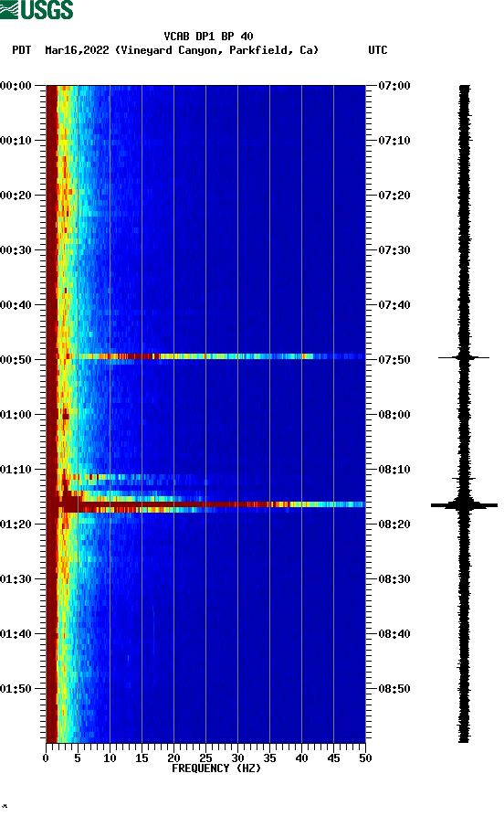Click the 08:30 UTC time label
The width and height of the screenshot is (504, 816).
pyautogui.click(x=394, y=579)
